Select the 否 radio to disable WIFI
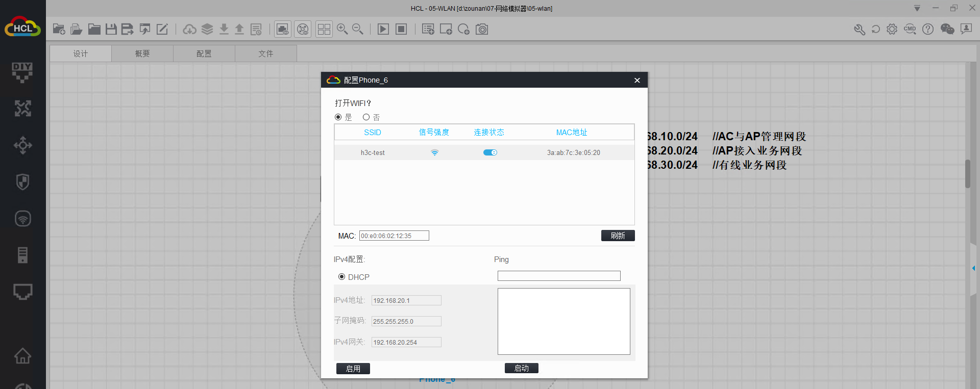This screenshot has width=980, height=389. coord(366,117)
